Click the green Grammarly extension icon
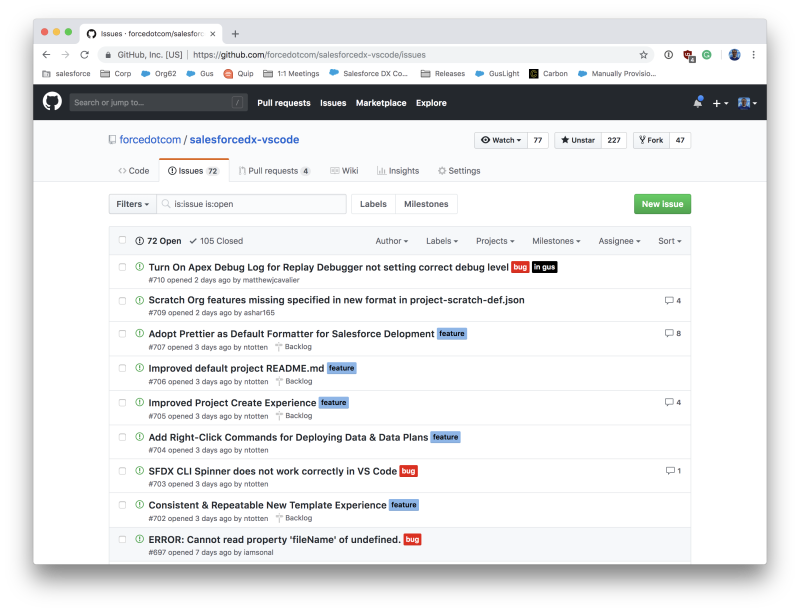The image size is (800, 612). click(x=707, y=55)
